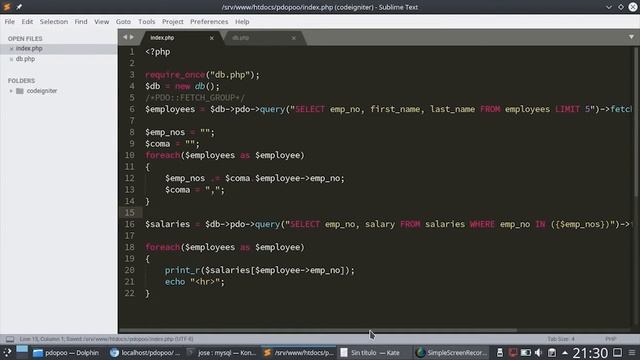Open the Preferences menu
The image size is (640, 360).
click(209, 22)
